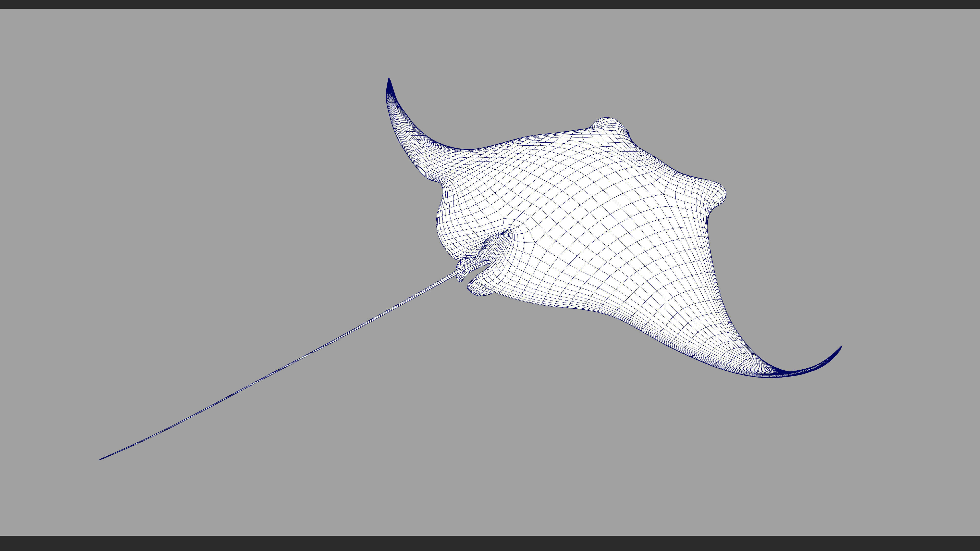
Task: Click empty gray viewport area at top left
Action: click(114, 76)
